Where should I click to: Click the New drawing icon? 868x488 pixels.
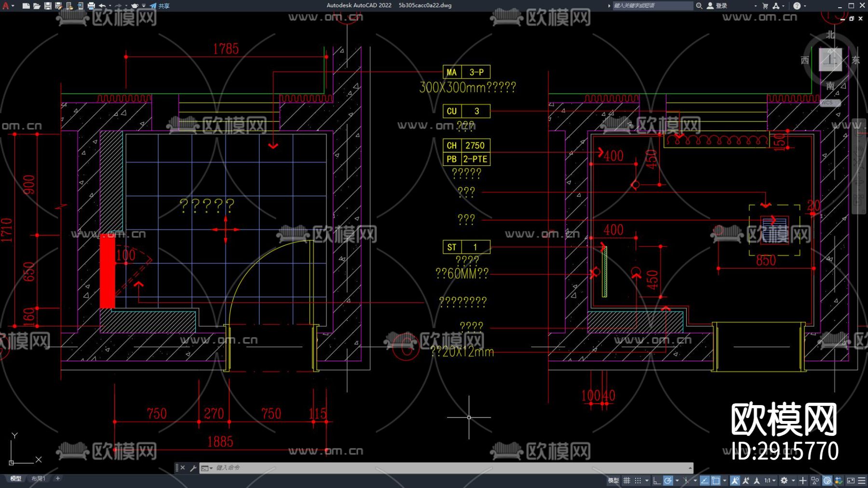(26, 6)
